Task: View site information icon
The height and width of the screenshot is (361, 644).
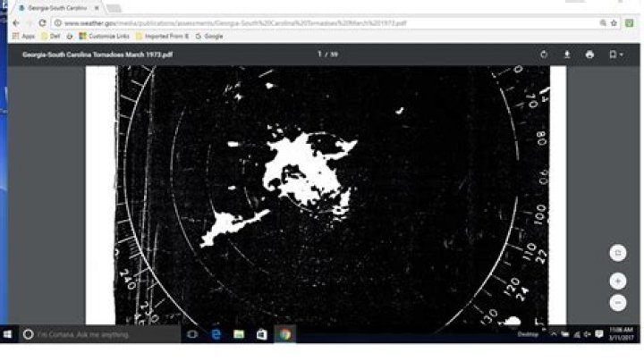Action: click(58, 23)
